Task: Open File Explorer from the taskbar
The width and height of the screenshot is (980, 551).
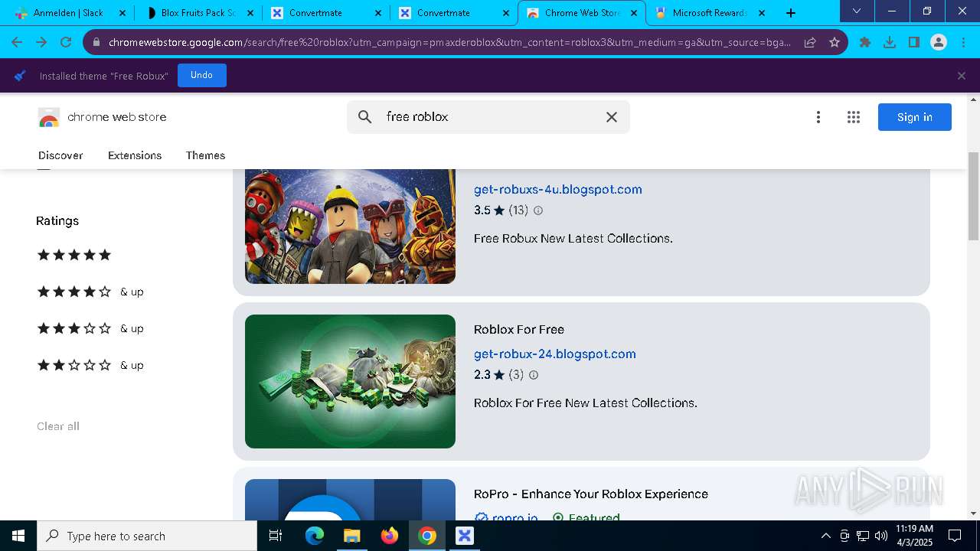Action: [351, 536]
